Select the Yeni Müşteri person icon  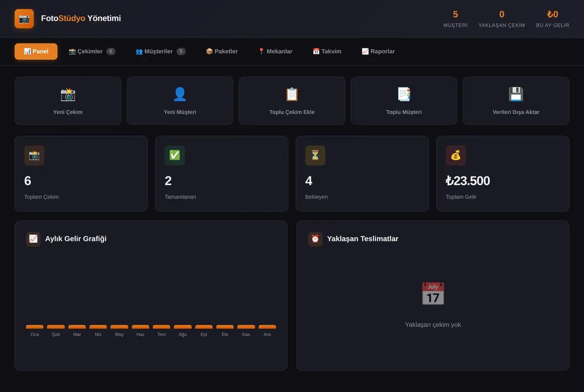180,94
